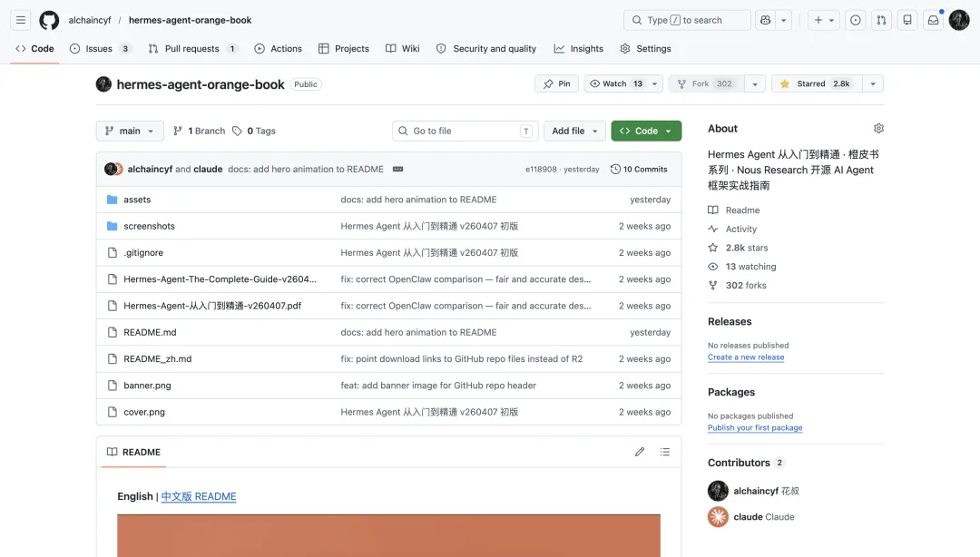This screenshot has width=980, height=557.
Task: Expand the commit message ellipsis
Action: coord(397,170)
